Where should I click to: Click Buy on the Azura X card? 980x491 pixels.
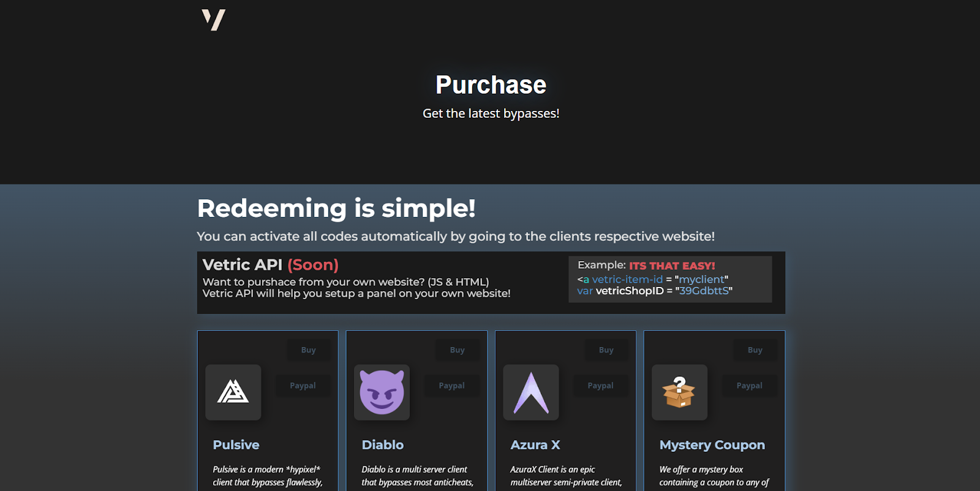click(606, 350)
